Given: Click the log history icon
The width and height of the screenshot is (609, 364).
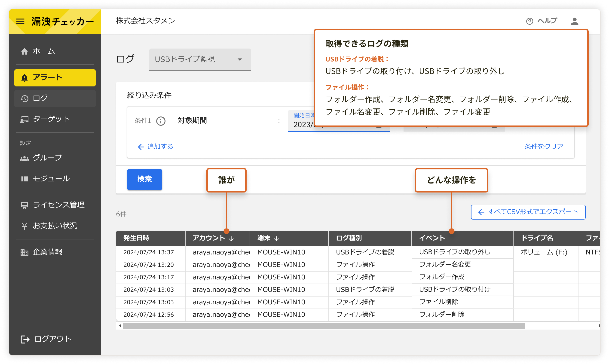Looking at the screenshot, I should [24, 98].
